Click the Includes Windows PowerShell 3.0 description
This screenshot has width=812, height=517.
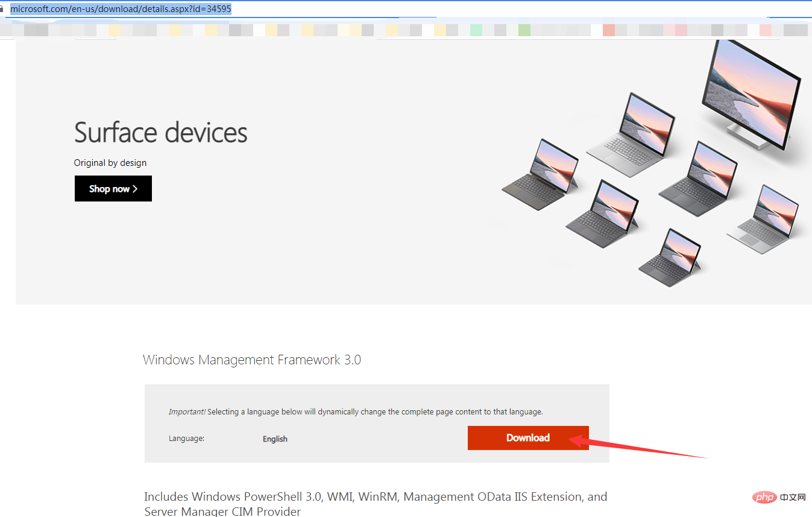click(376, 504)
